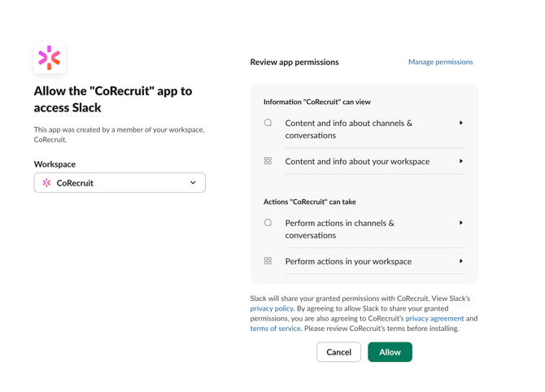Open the terms of service link
Image resolution: width=545 pixels, height=392 pixels.
click(275, 329)
